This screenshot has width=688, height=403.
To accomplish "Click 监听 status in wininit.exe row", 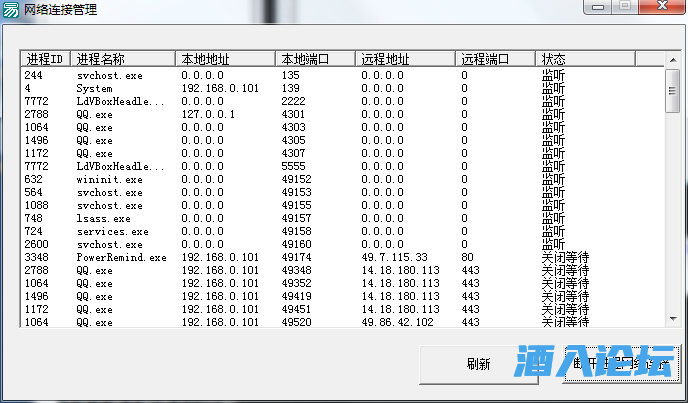I will point(553,180).
